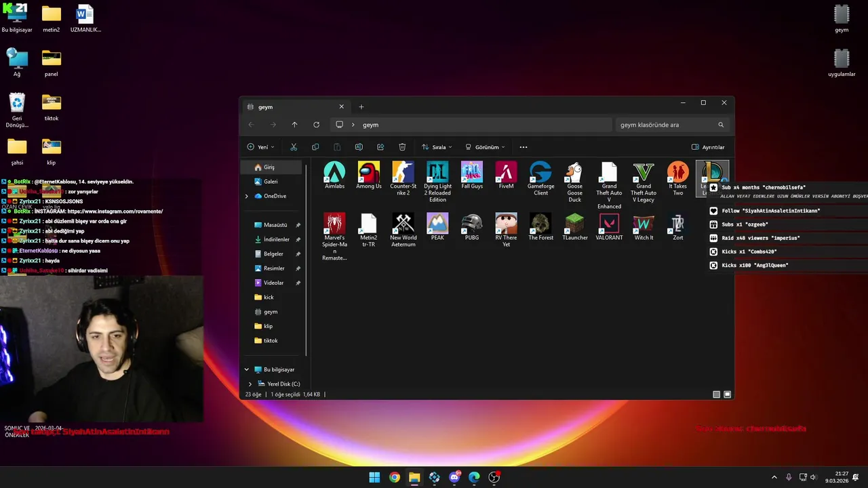Viewport: 868px width, 488px height.
Task: Click the Windows Start button
Action: tap(374, 477)
